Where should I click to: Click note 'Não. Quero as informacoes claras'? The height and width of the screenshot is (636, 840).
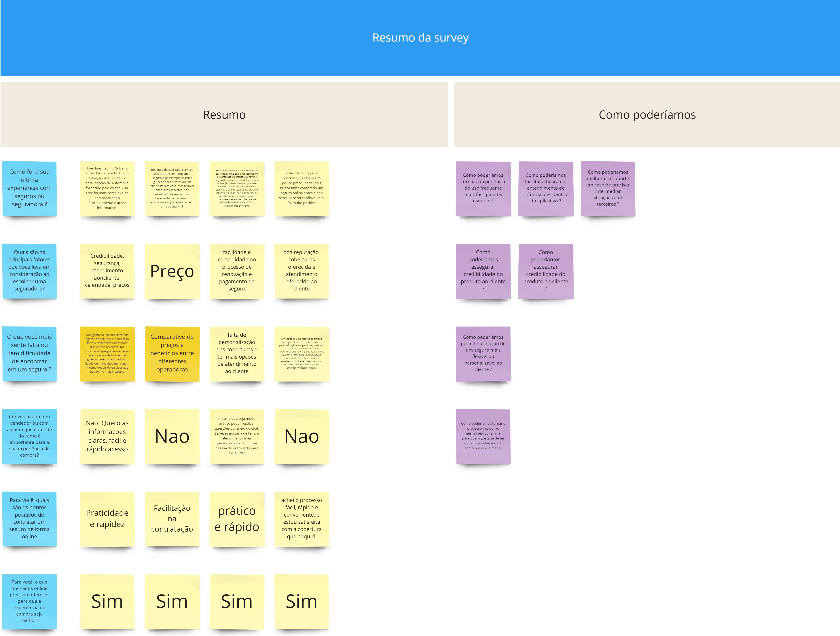click(x=107, y=436)
